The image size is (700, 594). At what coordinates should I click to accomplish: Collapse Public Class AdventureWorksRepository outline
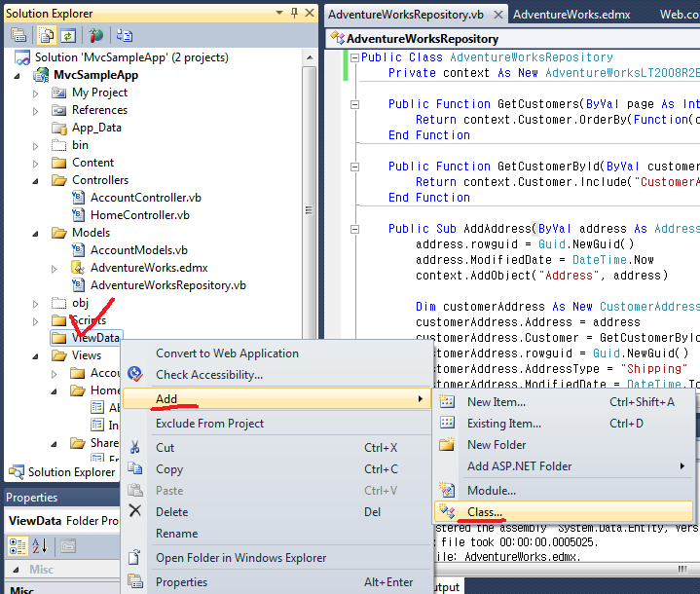click(x=355, y=57)
